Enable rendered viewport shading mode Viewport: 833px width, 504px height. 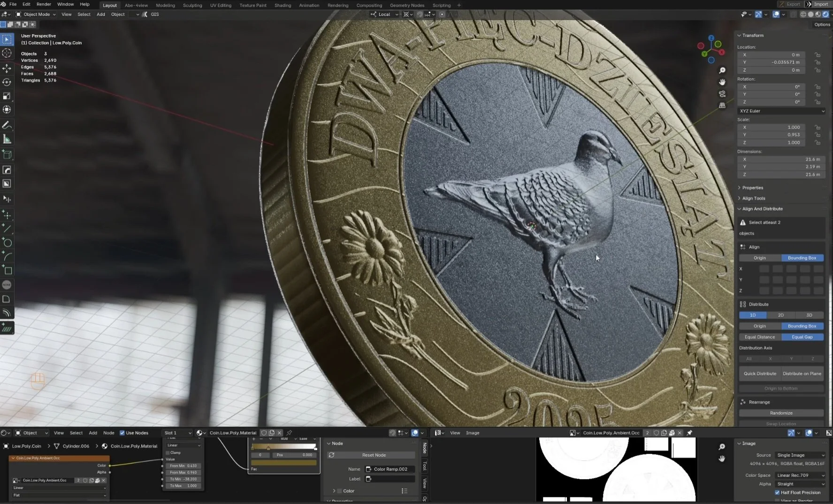tap(825, 15)
